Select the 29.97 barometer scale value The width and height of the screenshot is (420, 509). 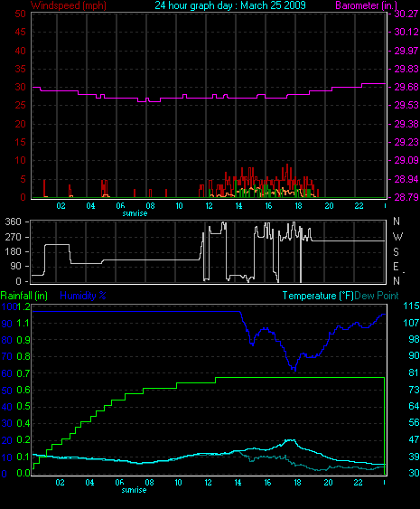tap(406, 51)
